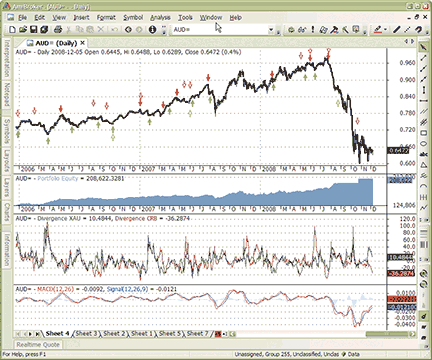Select the rectangle drawing tool

pos(423,133)
